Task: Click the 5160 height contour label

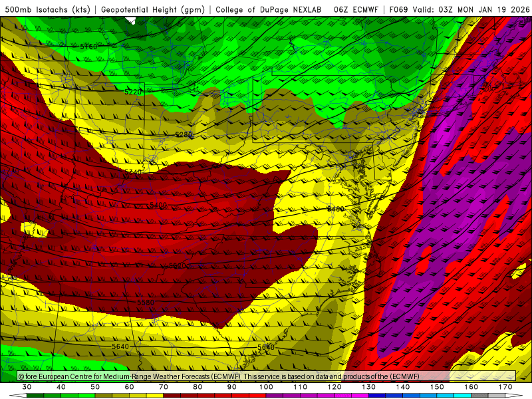Action: click(88, 47)
